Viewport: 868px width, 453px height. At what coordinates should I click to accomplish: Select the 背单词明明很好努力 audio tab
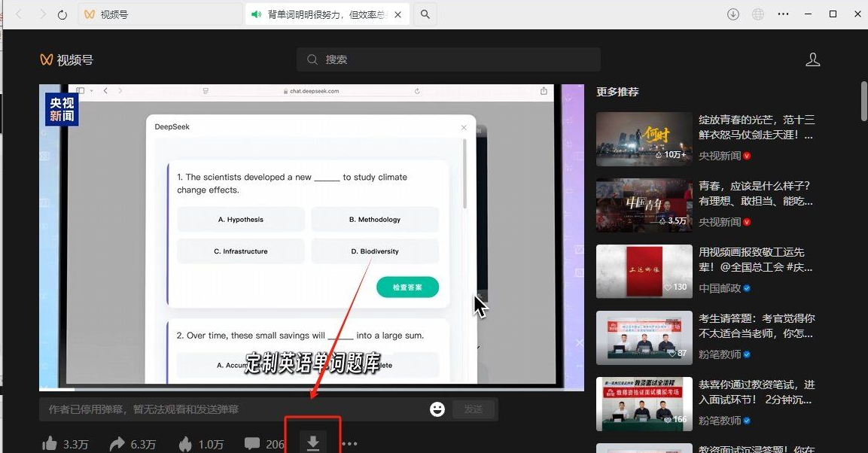(x=324, y=14)
